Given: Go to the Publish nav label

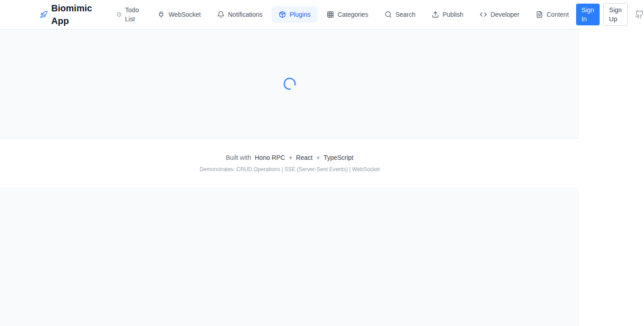Looking at the screenshot, I should pos(453,14).
